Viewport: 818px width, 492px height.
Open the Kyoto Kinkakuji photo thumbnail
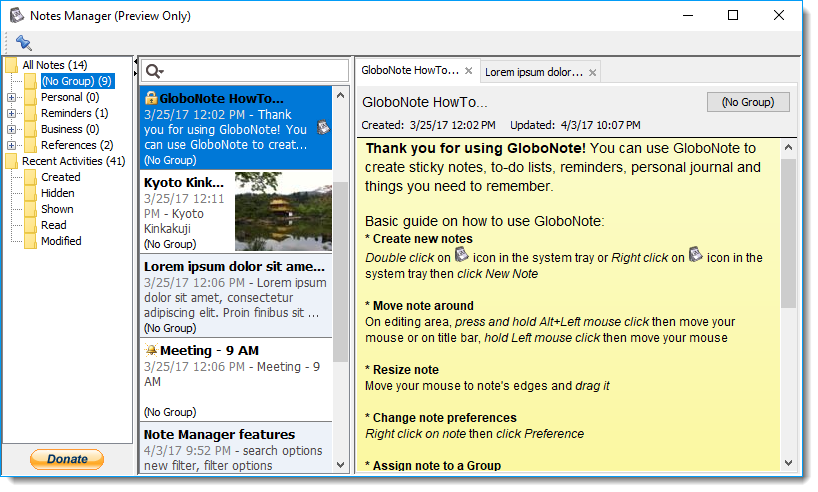283,212
